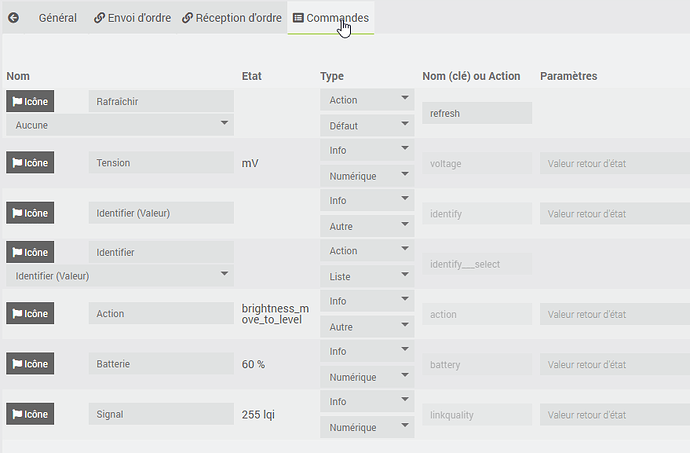
Task: Open the Numérique subtype dropdown for Tension
Action: tap(367, 176)
